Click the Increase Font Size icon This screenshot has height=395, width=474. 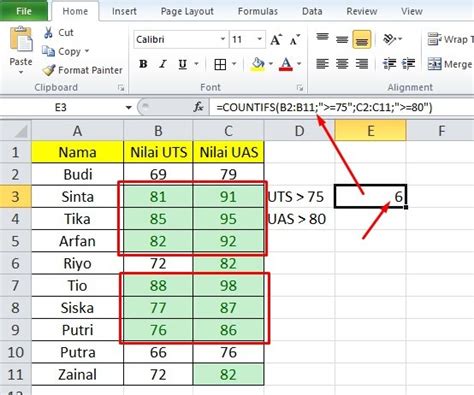click(x=276, y=40)
